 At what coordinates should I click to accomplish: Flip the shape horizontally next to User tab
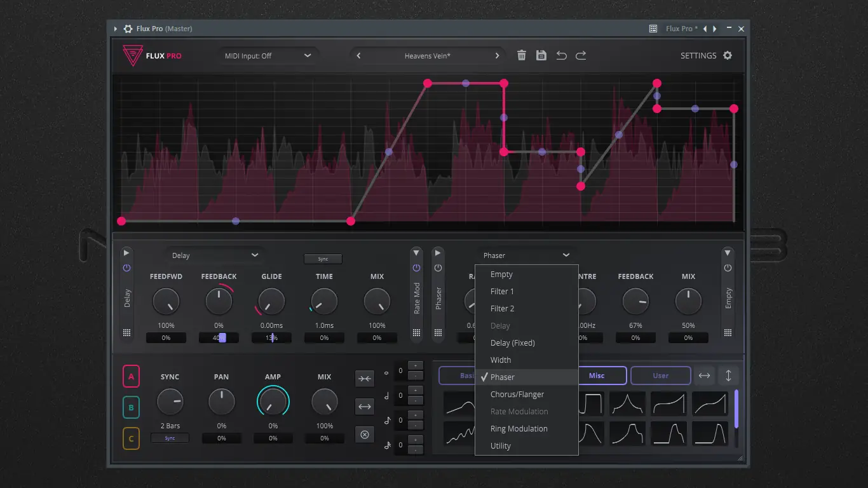[x=705, y=376]
